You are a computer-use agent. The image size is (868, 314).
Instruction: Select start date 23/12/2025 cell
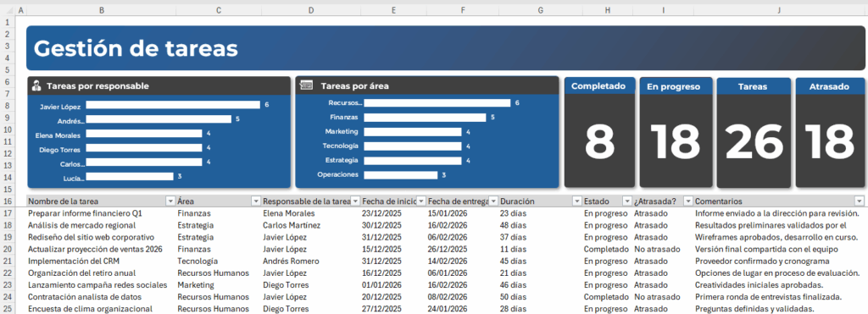(393, 213)
